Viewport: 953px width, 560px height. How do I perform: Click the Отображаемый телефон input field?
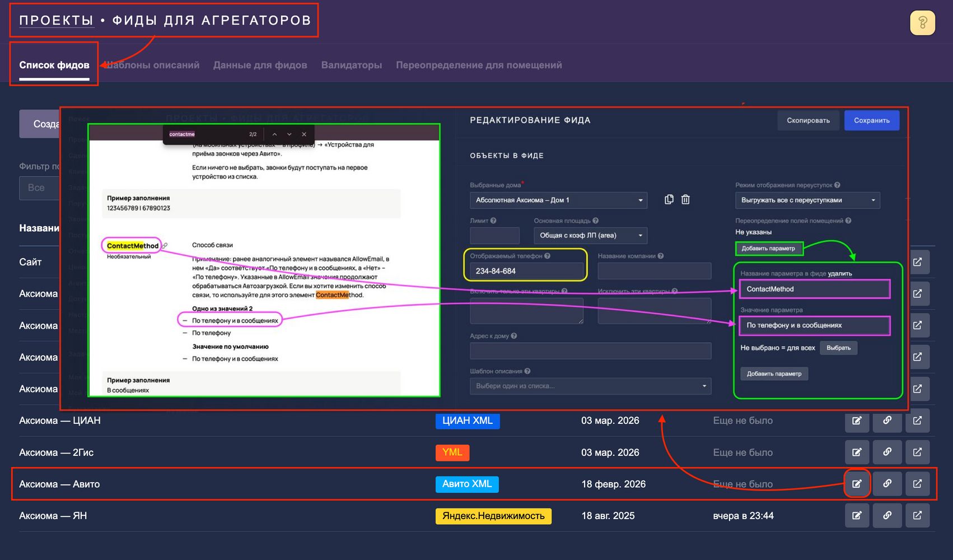click(525, 271)
